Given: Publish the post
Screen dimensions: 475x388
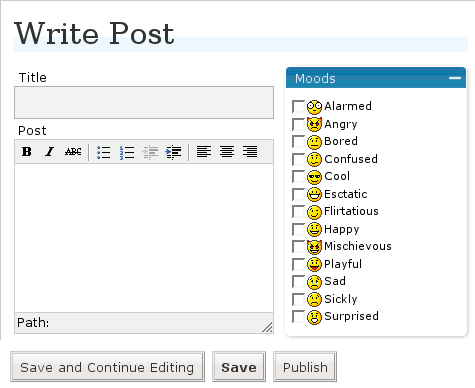Looking at the screenshot, I should coord(305,367).
